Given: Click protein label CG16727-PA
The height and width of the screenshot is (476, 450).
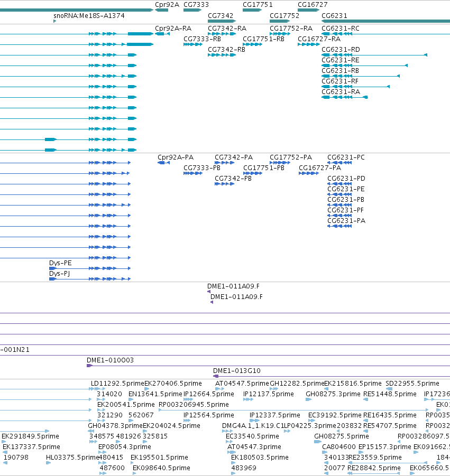Looking at the screenshot, I should click(x=320, y=168).
